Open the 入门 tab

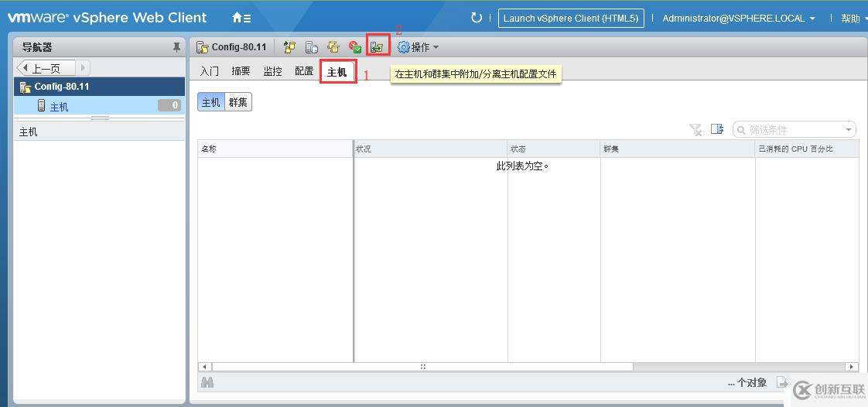(209, 71)
